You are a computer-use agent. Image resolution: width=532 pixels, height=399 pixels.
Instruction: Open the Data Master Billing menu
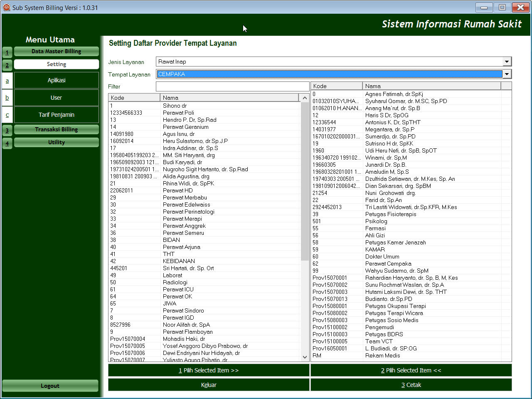[57, 51]
